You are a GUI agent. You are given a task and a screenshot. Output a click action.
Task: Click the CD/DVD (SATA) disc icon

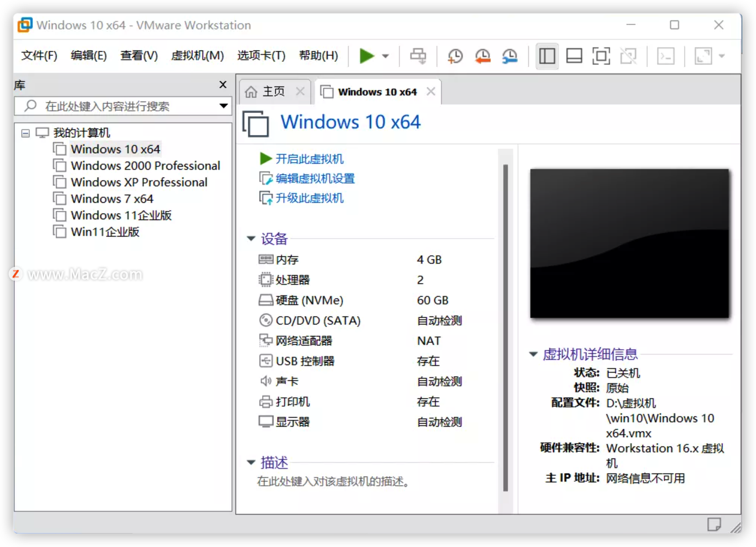point(266,320)
